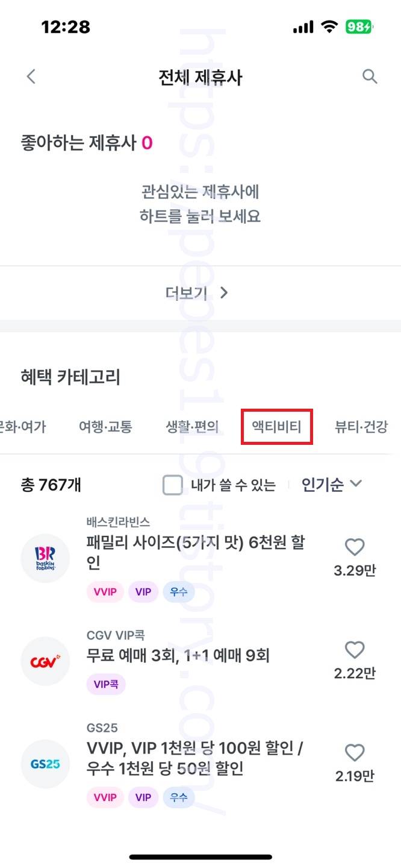Tap the back arrow icon

pos(31,77)
